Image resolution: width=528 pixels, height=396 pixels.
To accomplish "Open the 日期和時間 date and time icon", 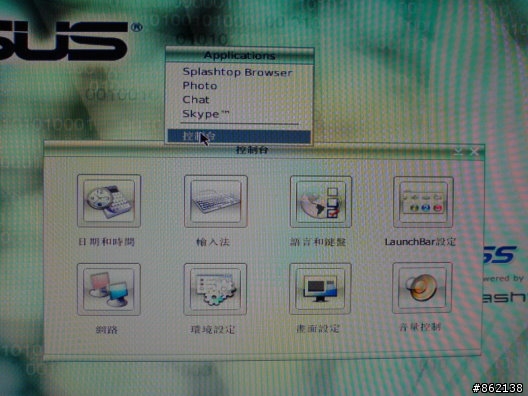I will coord(109,201).
